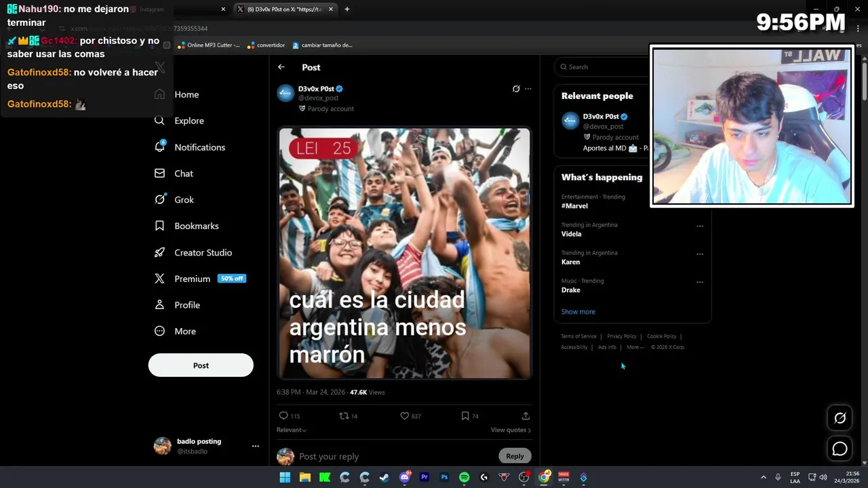
Task: Open Ads info footer link
Action: click(x=607, y=347)
